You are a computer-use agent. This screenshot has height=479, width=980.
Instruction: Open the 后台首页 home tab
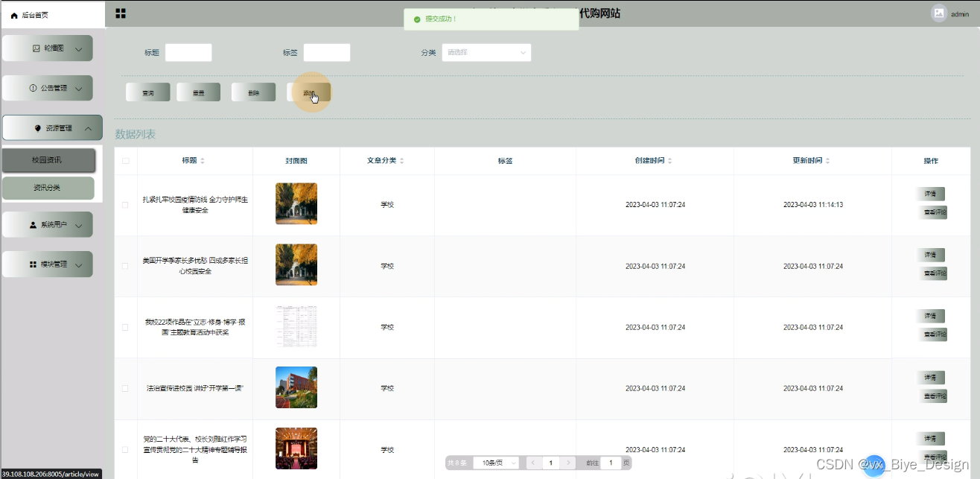(53, 15)
